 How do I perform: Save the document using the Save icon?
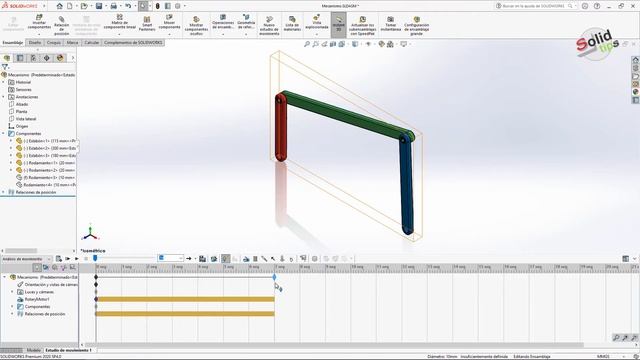[99, 6]
